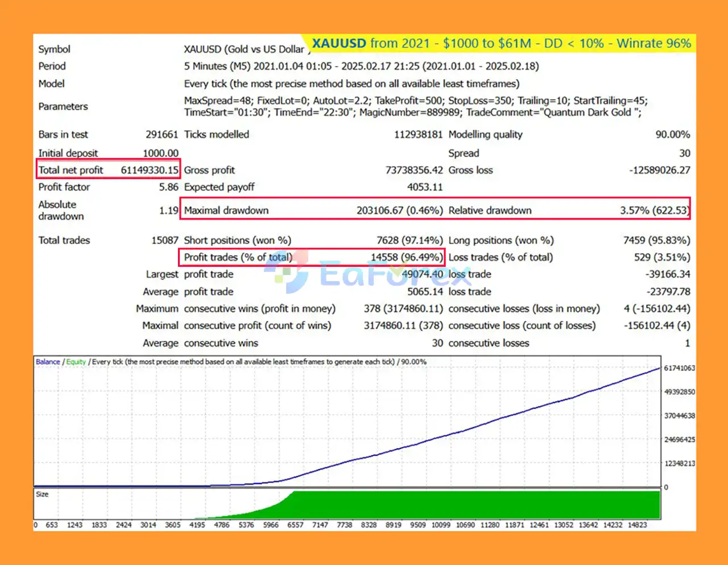Click the 61741063 top y-axis label

point(680,368)
